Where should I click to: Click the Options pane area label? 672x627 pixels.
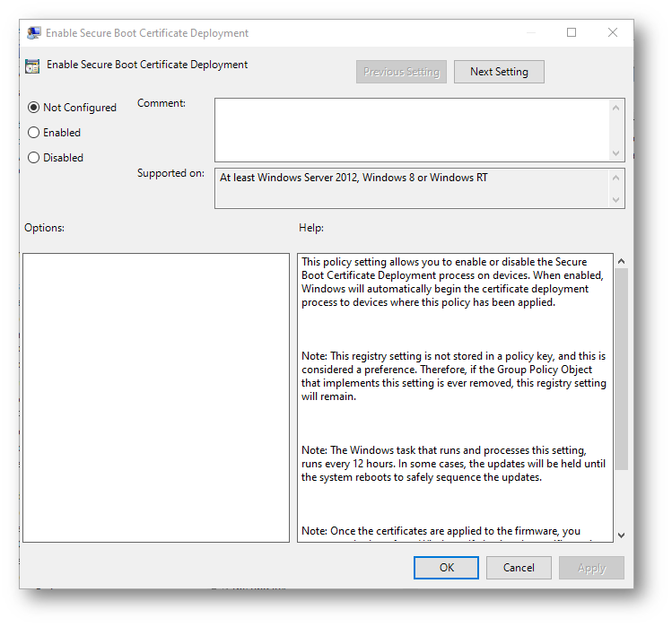click(x=44, y=228)
